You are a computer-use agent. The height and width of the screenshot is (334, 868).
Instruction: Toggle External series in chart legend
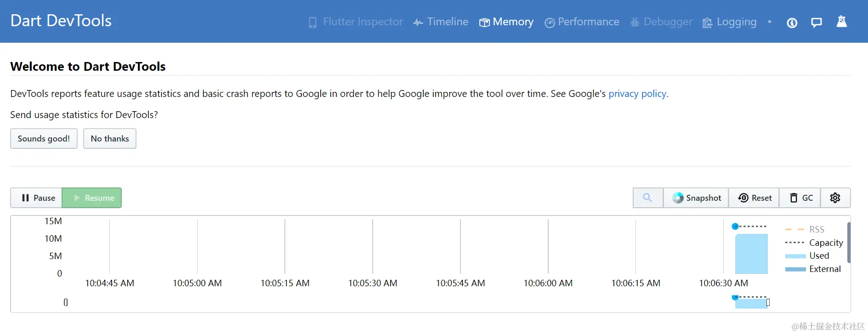tap(813, 269)
